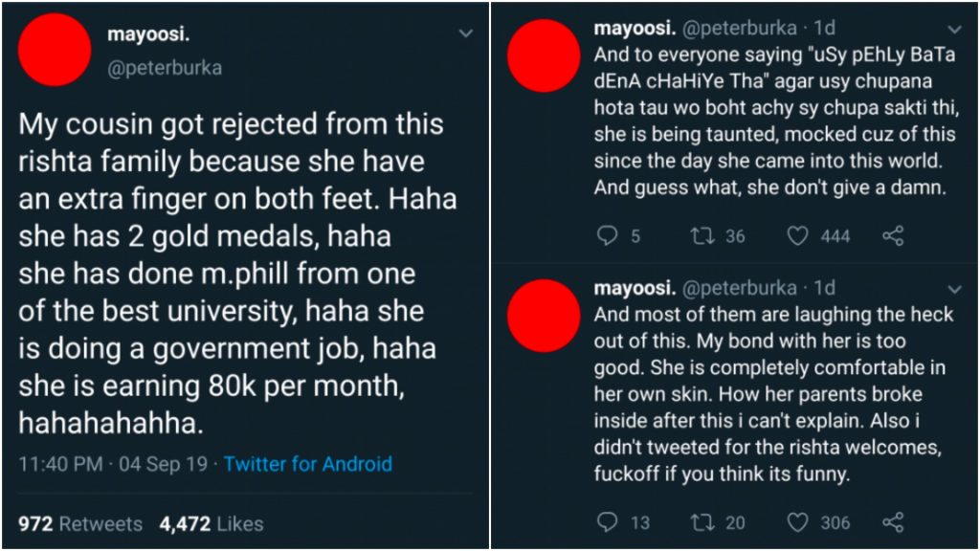Reply to the tweet with 13 comments
980x551 pixels.
click(x=607, y=522)
